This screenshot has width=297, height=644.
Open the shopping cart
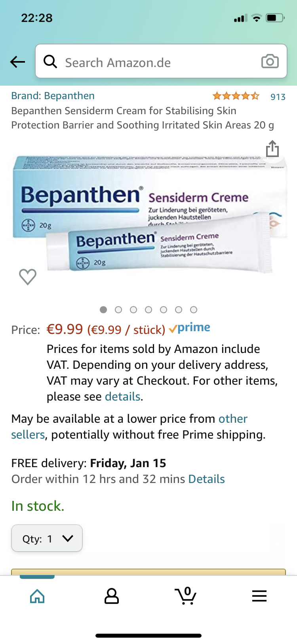[x=185, y=596]
